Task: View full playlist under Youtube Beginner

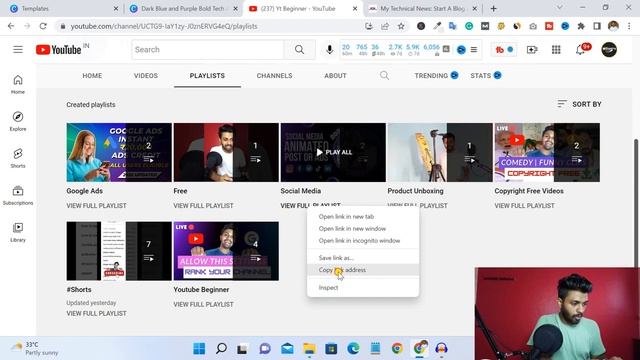Action: 203,304
